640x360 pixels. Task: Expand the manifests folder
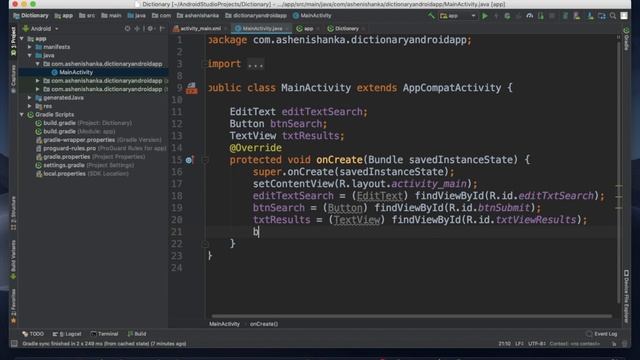click(30, 47)
